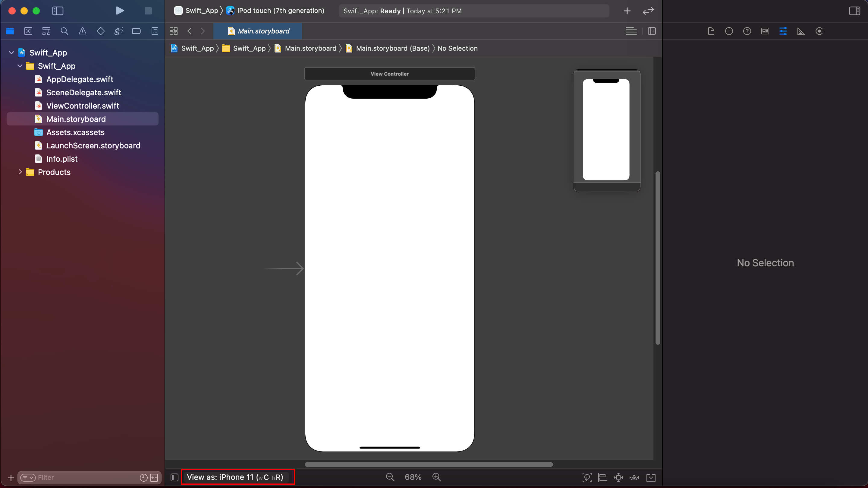Expand the Products folder
The height and width of the screenshot is (488, 868).
point(20,172)
